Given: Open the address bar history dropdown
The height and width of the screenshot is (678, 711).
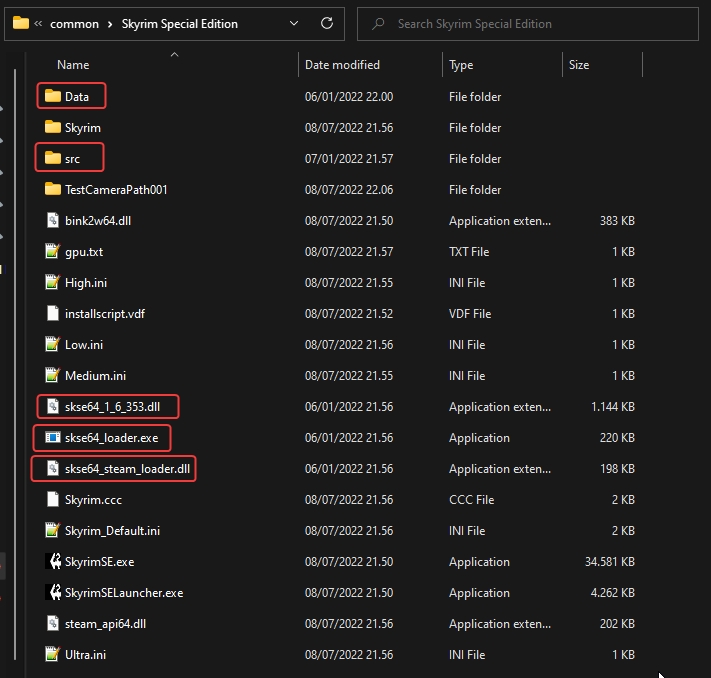Looking at the screenshot, I should pyautogui.click(x=294, y=23).
